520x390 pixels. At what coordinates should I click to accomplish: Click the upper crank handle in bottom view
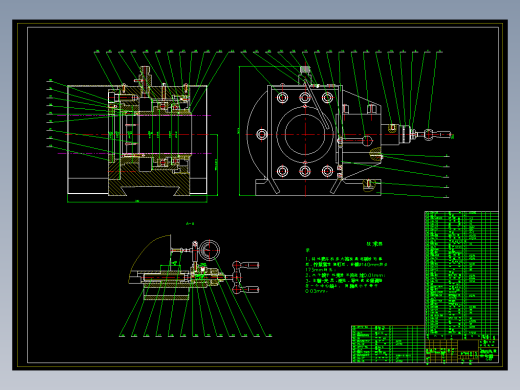[246, 265]
